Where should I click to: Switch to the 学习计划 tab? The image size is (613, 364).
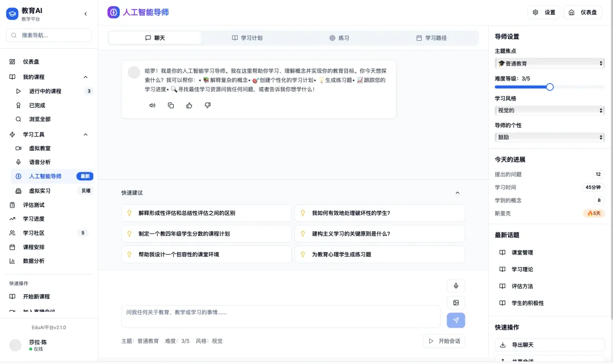249,38
